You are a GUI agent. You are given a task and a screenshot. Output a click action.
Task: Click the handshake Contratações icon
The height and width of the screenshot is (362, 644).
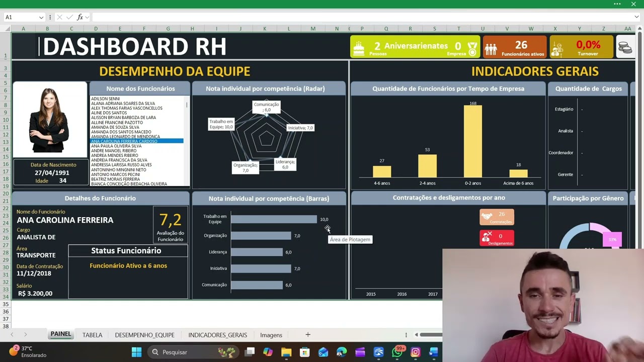pyautogui.click(x=487, y=217)
